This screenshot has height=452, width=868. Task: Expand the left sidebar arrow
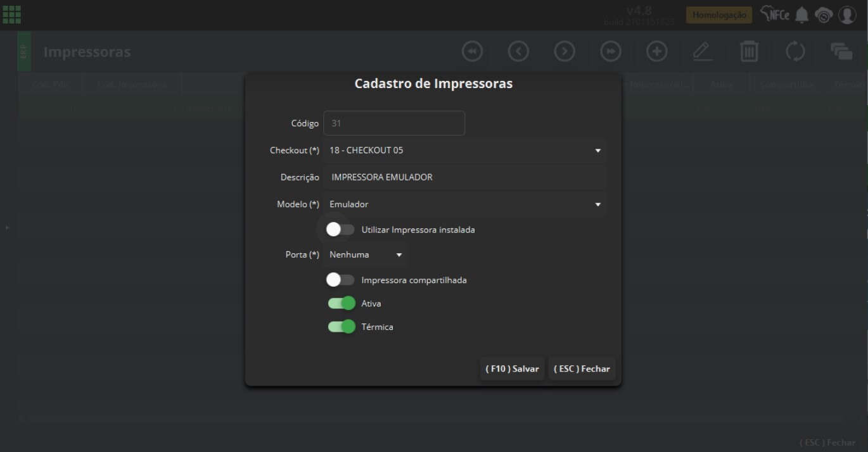(x=8, y=227)
